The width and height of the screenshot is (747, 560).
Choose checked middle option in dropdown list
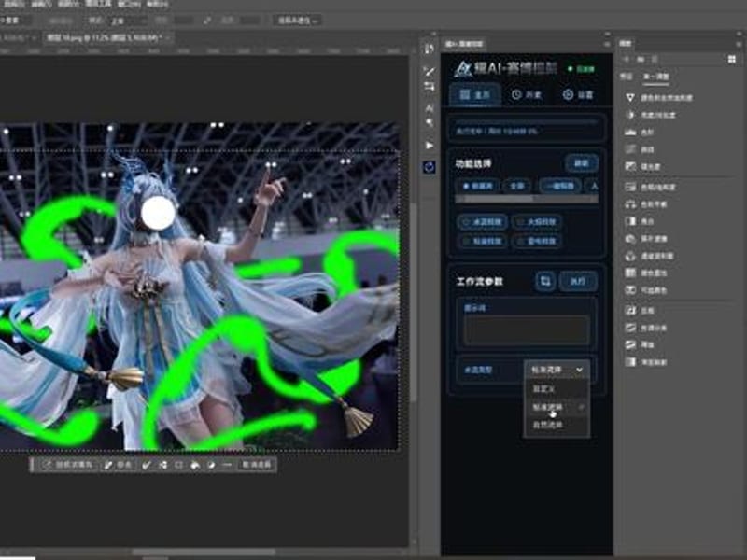[557, 407]
